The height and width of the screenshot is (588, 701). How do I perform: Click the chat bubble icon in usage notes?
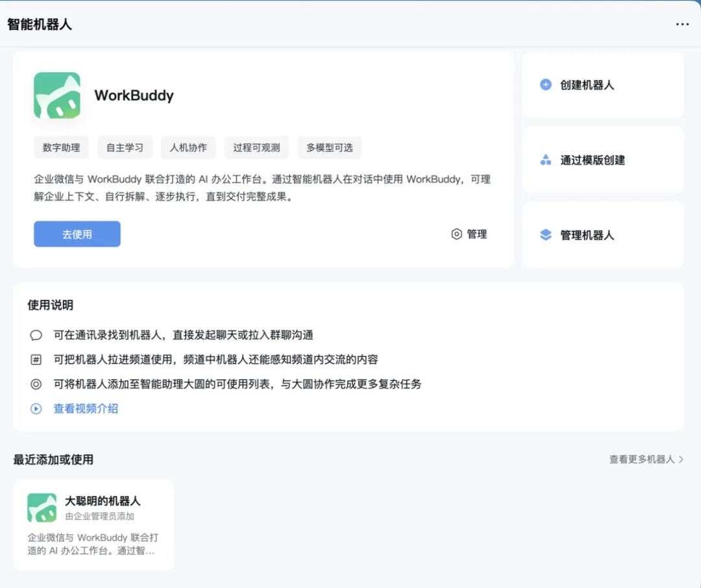coord(36,335)
